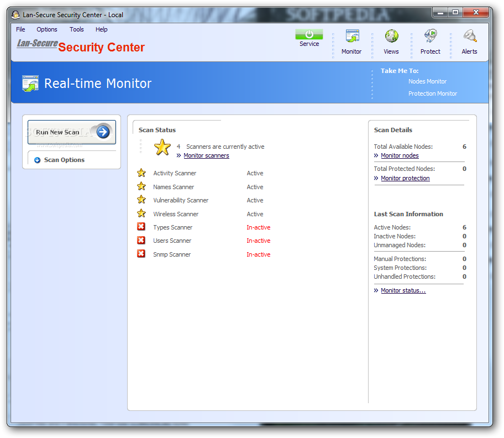This screenshot has height=438, width=504.
Task: Click In-active status of Snmp Scanner
Action: point(259,254)
